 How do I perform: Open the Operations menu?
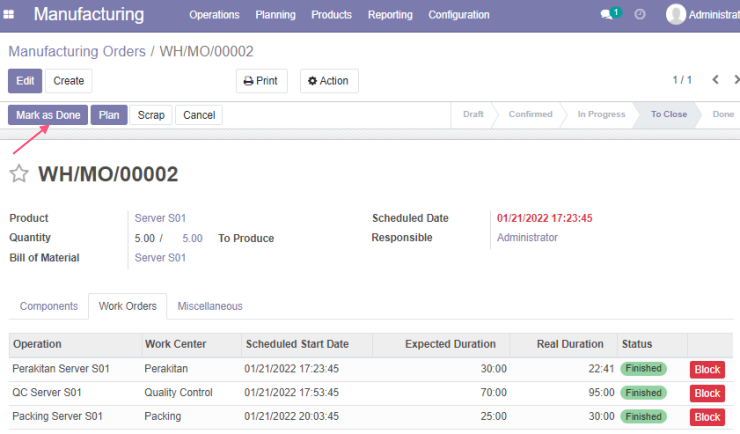click(214, 15)
